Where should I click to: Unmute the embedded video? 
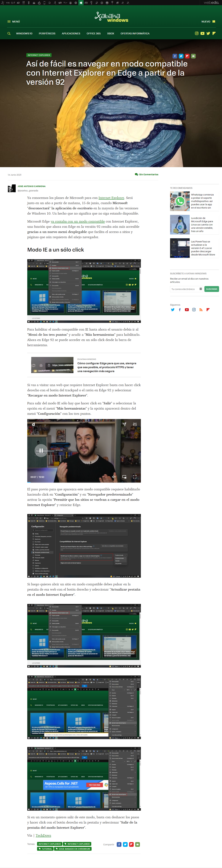[x=114, y=477]
